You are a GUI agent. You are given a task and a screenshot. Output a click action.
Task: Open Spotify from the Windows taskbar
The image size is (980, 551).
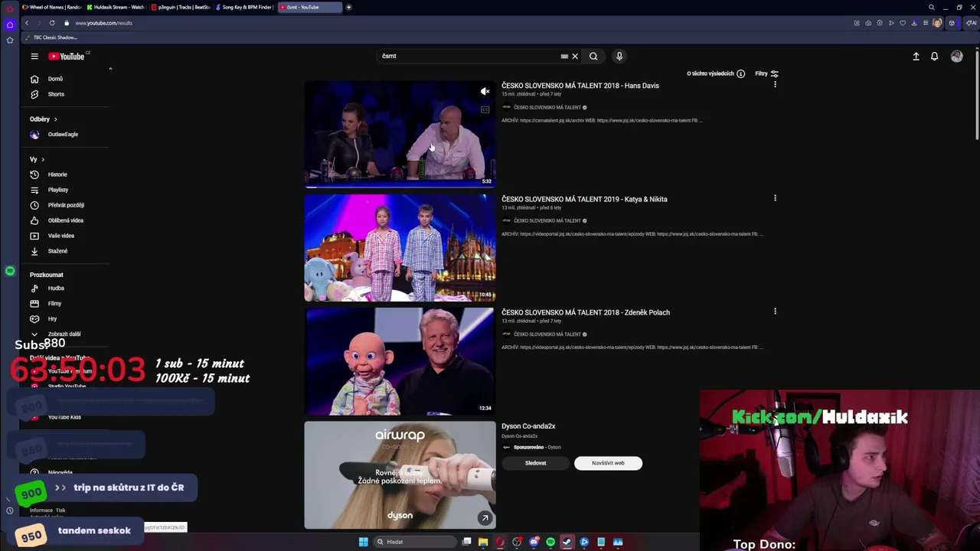(550, 542)
